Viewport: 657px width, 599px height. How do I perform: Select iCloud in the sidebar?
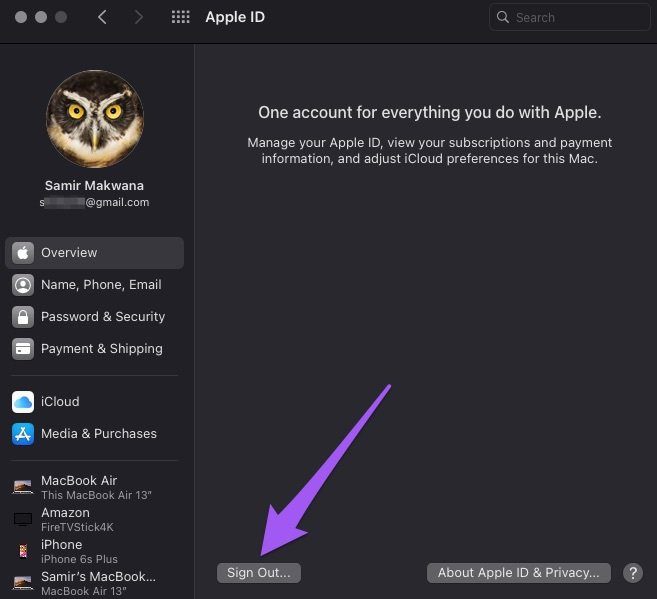[x=94, y=402]
